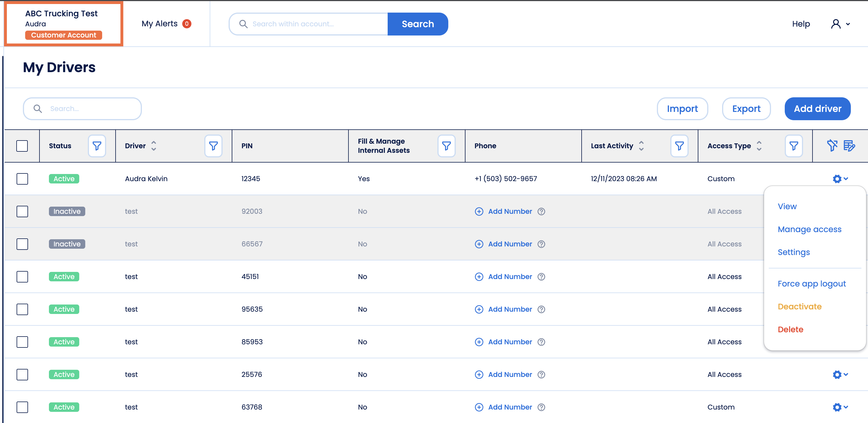
Task: Click help icon next to PIN 95635 Add Number
Action: [541, 309]
